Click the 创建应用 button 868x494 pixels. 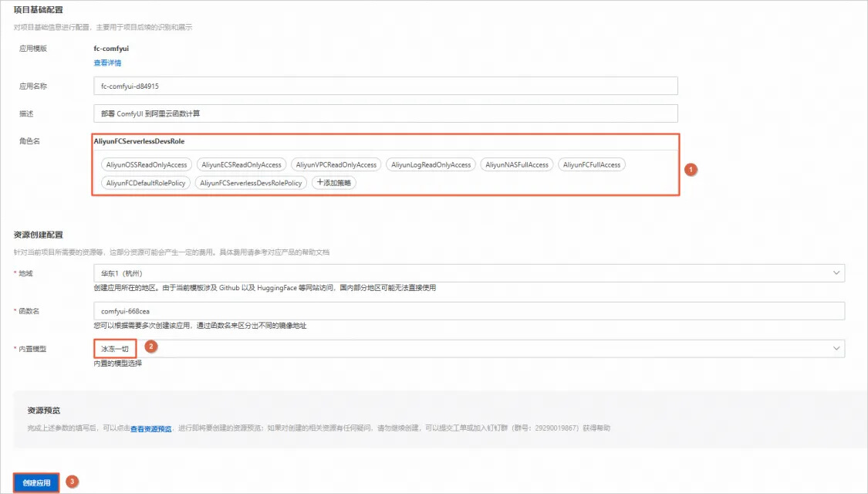pyautogui.click(x=36, y=482)
